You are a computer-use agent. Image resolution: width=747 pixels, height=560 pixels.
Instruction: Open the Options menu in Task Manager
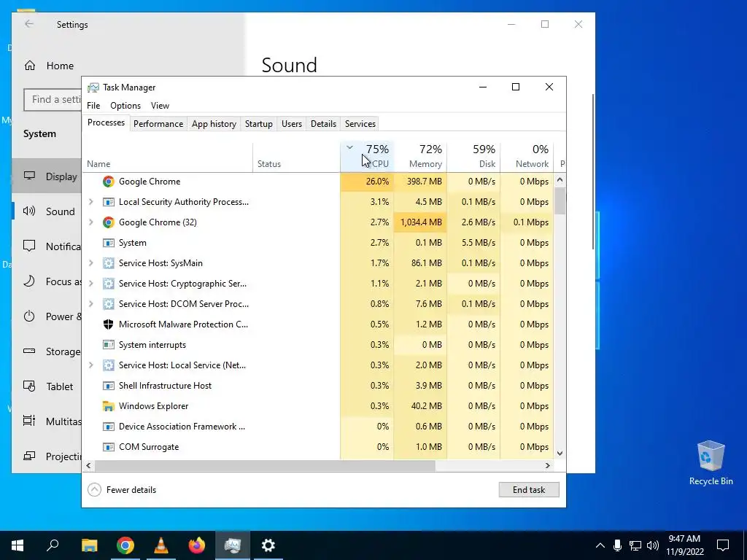click(125, 106)
